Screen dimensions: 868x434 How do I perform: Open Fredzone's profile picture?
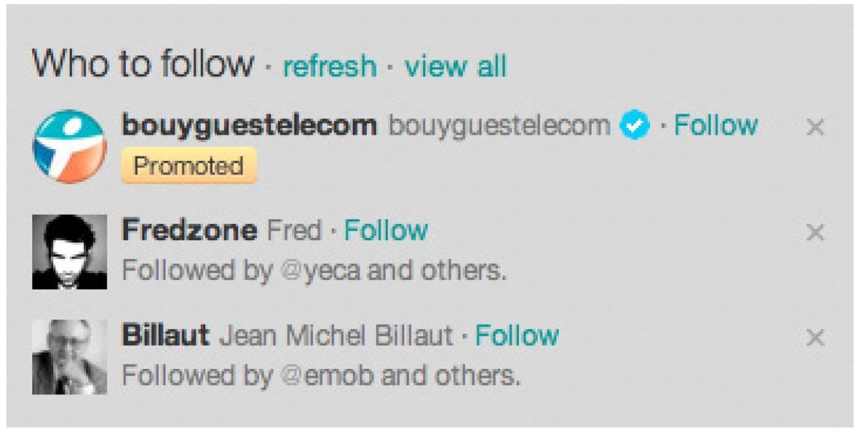69,252
